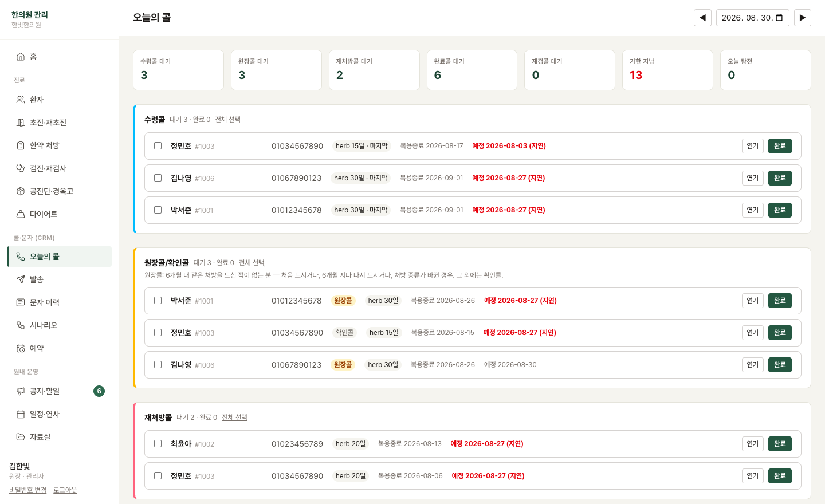Mark 김나영 herb 30일 · 마지막 row 완료
The image size is (825, 504).
780,178
